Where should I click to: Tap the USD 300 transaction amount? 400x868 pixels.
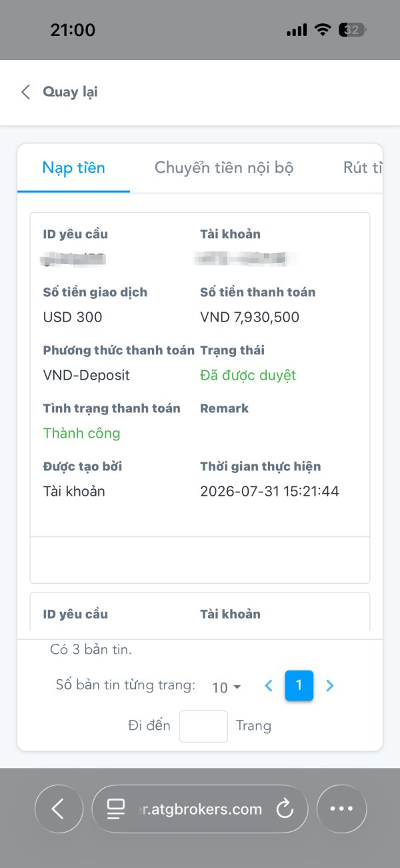click(x=73, y=317)
